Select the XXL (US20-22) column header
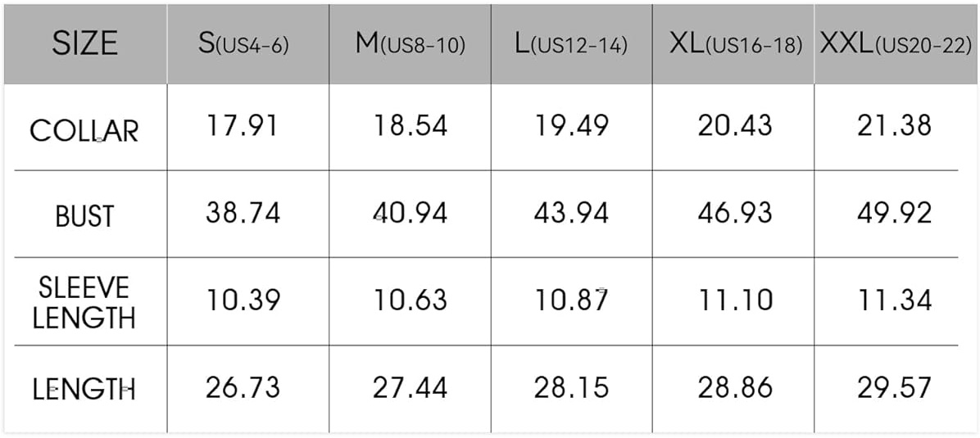The width and height of the screenshot is (980, 438). pyautogui.click(x=896, y=45)
